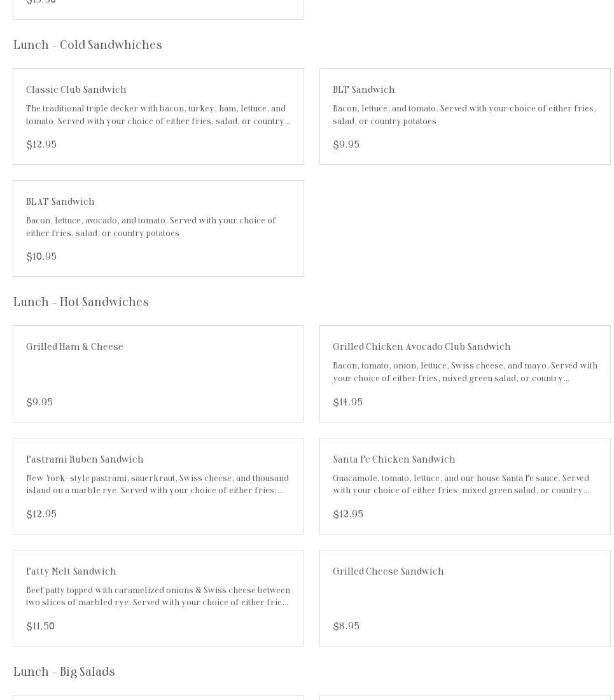
Task: Open the Pastrami Ruben Sandwich item
Action: [x=85, y=460]
